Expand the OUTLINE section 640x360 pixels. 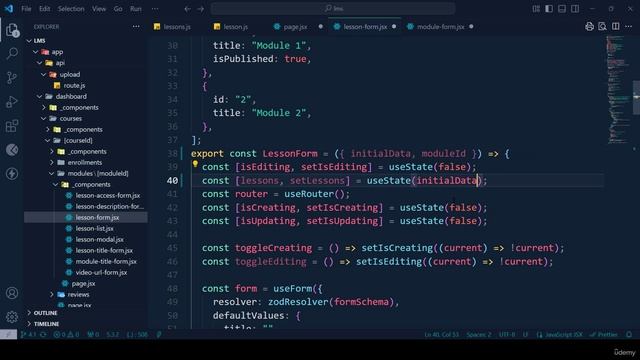[45, 313]
